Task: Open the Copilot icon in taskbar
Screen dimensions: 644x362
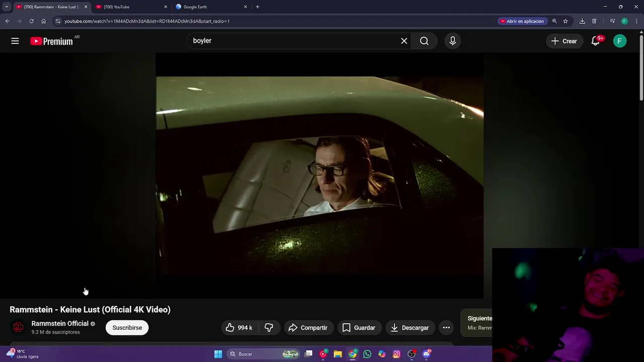Action: (x=382, y=354)
